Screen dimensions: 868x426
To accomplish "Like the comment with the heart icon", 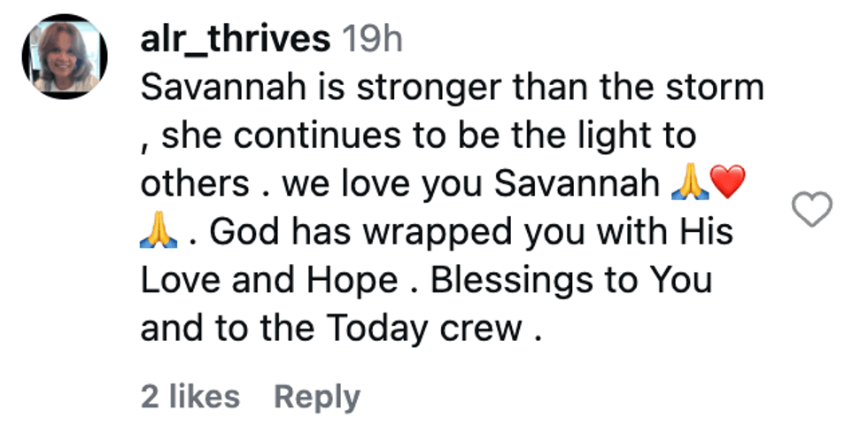I will [810, 209].
